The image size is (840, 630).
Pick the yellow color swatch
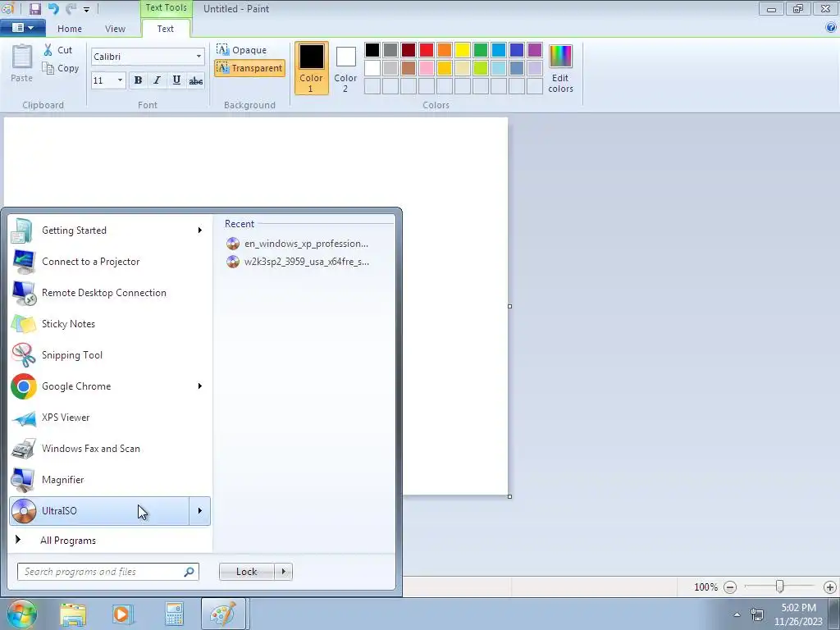coord(463,50)
